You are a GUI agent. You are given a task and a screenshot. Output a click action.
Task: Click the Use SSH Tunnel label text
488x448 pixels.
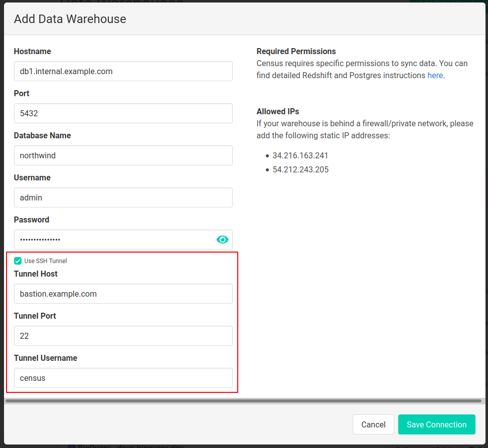coord(46,261)
